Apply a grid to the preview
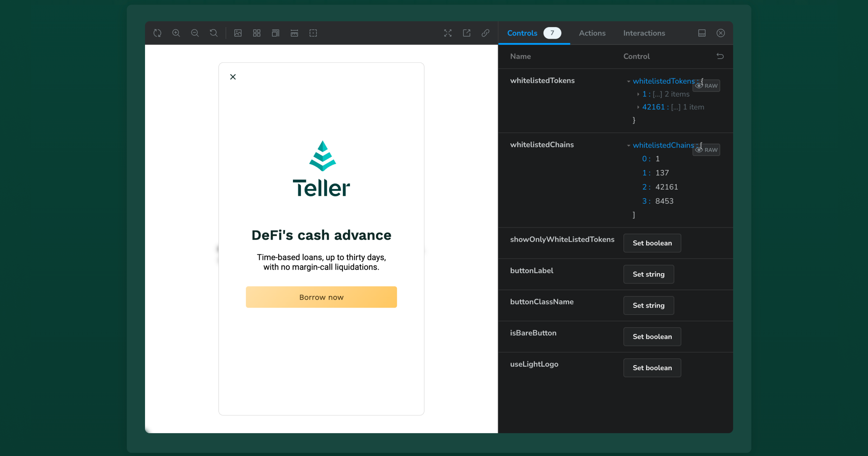The height and width of the screenshot is (456, 868). (x=257, y=33)
